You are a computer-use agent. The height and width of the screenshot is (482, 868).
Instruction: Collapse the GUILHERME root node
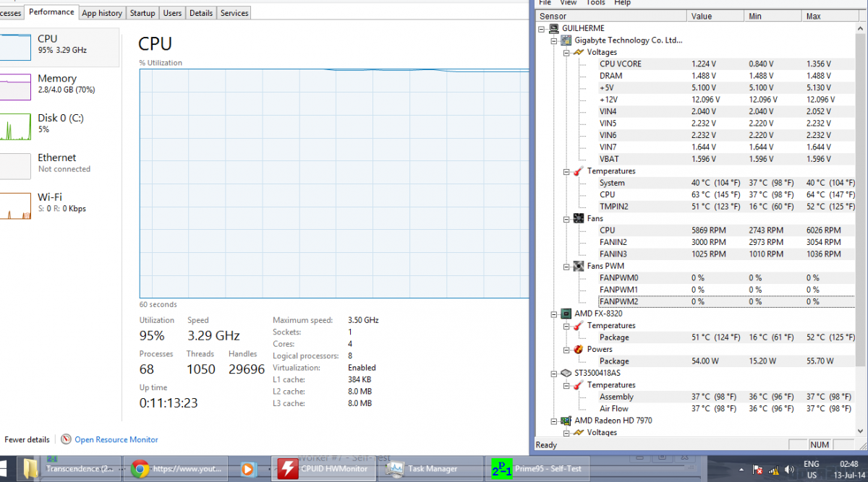pos(542,29)
